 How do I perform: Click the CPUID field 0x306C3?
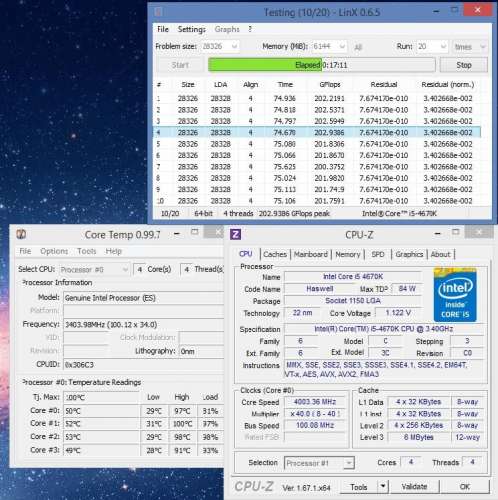pos(143,364)
